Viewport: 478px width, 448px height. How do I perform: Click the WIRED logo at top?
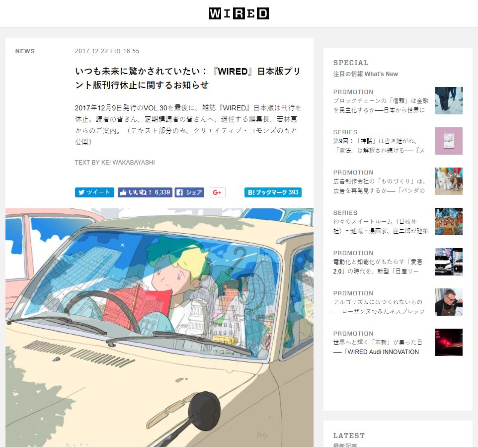(239, 13)
